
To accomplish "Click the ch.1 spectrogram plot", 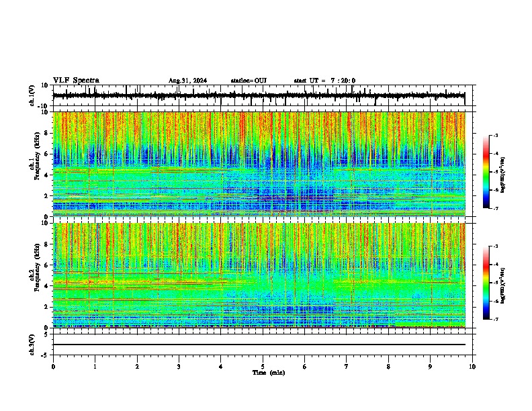I will (x=259, y=164).
